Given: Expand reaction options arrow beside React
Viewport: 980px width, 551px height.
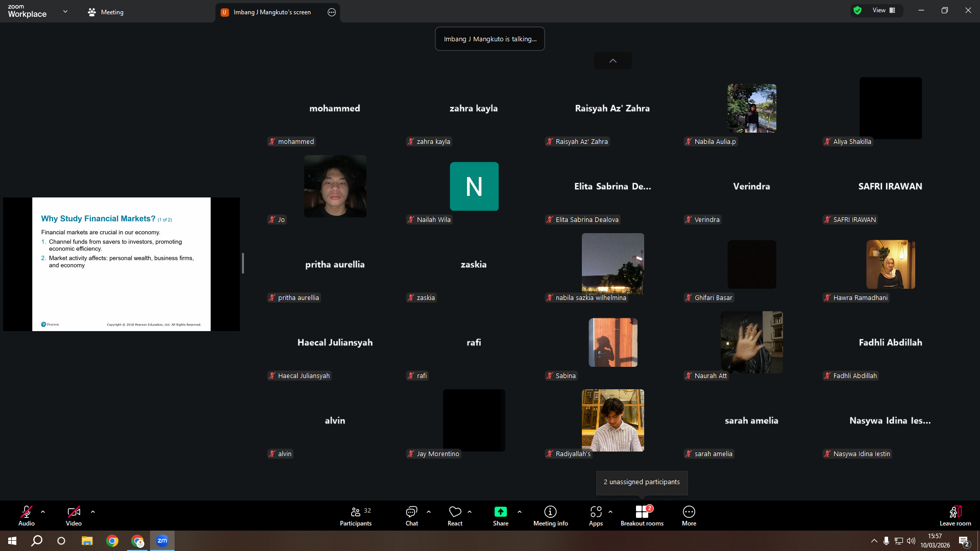Looking at the screenshot, I should [x=470, y=512].
